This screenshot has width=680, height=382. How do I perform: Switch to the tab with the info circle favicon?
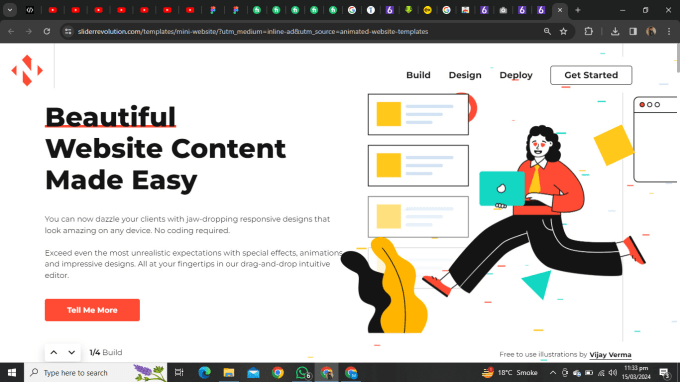coord(371,10)
